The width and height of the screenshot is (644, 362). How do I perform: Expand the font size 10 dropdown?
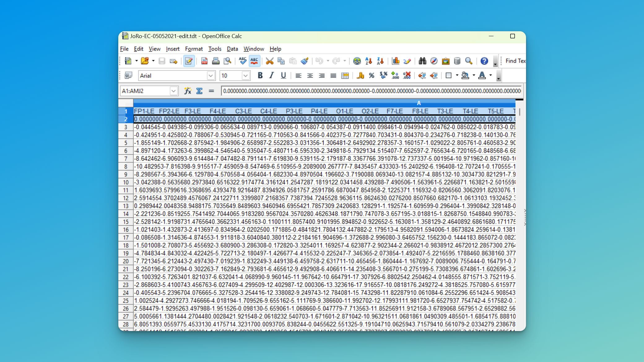tap(246, 75)
